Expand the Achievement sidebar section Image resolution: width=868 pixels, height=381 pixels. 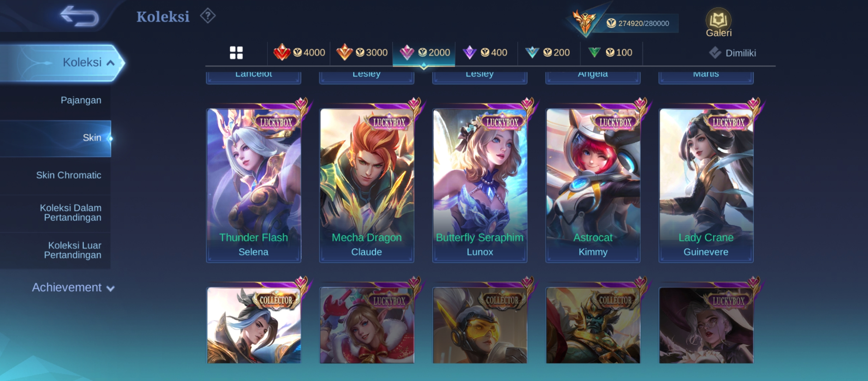click(x=73, y=288)
